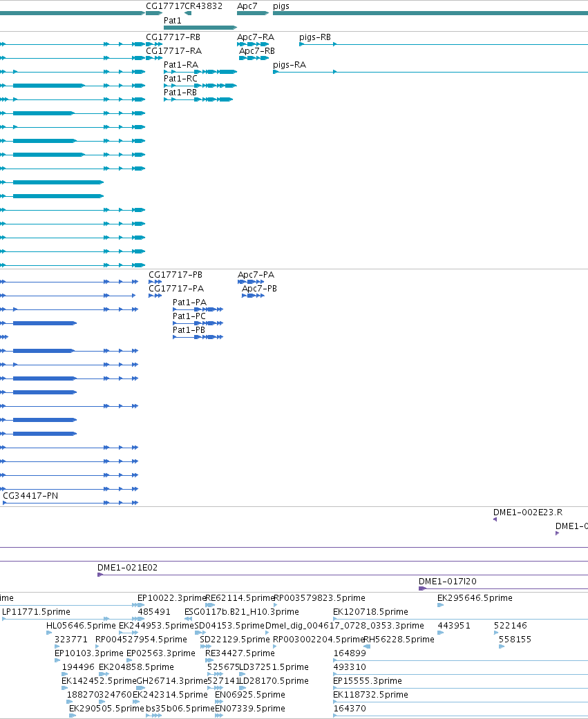Click the EK120718.5prime EST label
The image size is (588, 719).
[x=370, y=612]
